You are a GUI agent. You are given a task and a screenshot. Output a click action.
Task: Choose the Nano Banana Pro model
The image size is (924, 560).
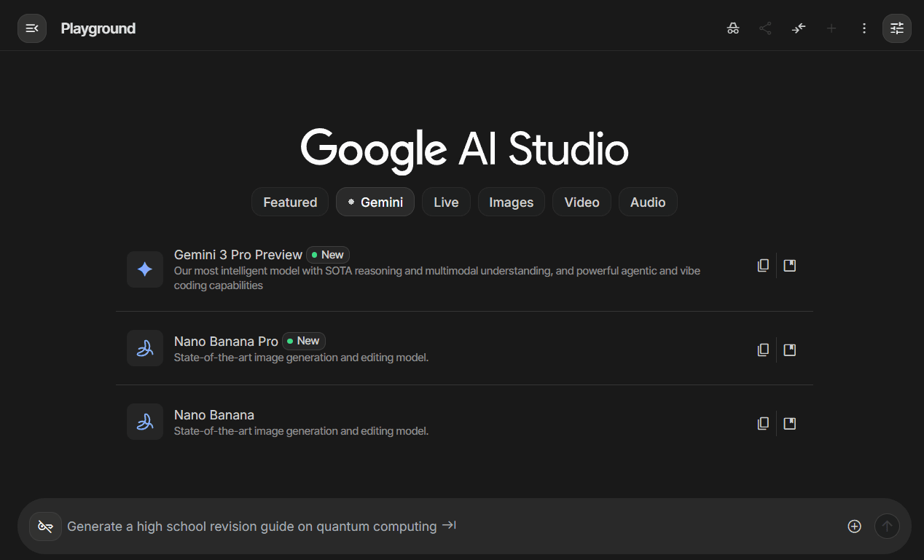[x=226, y=341]
